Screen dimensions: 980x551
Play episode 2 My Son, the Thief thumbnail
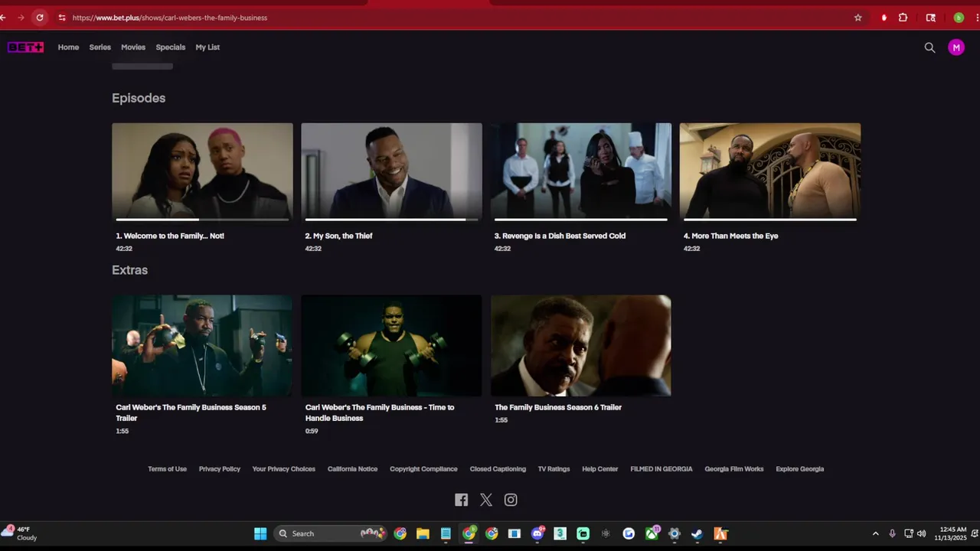(x=391, y=171)
